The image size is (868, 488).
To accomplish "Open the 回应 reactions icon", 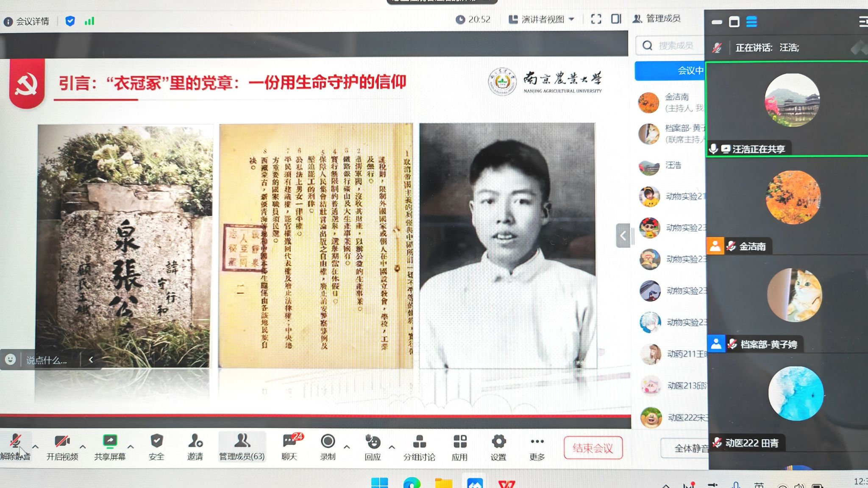I will coord(373,442).
